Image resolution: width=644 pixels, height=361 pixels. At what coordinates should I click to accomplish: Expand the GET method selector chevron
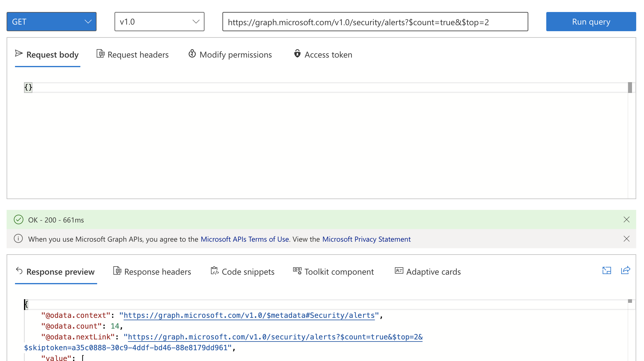click(x=88, y=21)
